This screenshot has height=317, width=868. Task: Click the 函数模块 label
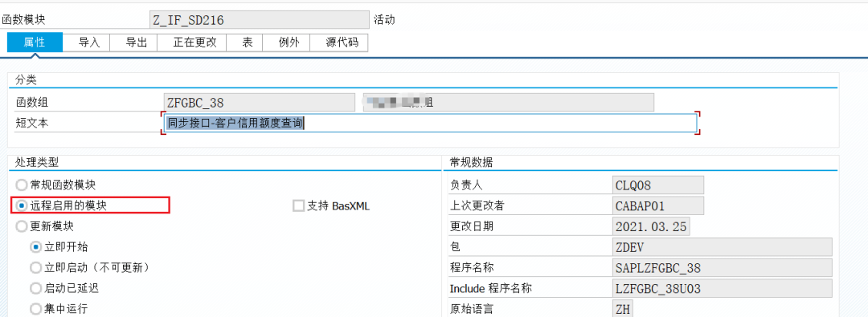23,20
